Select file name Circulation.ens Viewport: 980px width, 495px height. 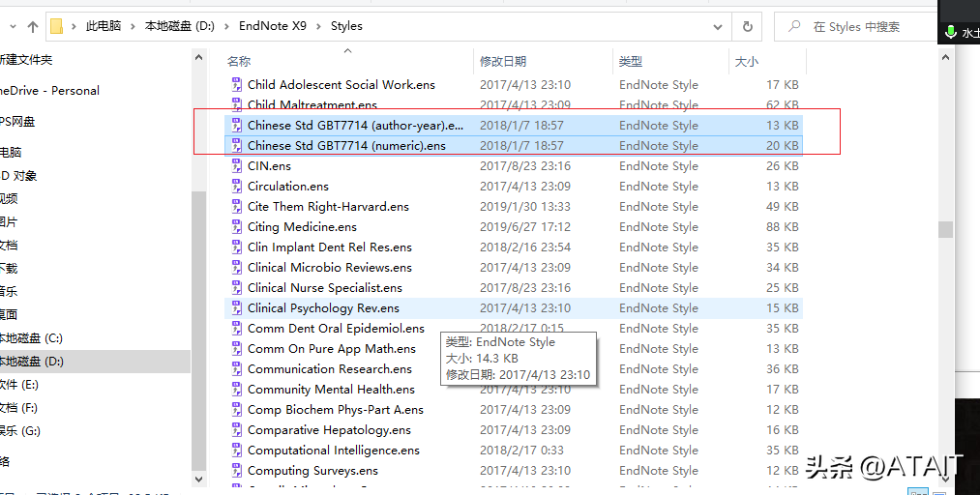click(x=287, y=186)
